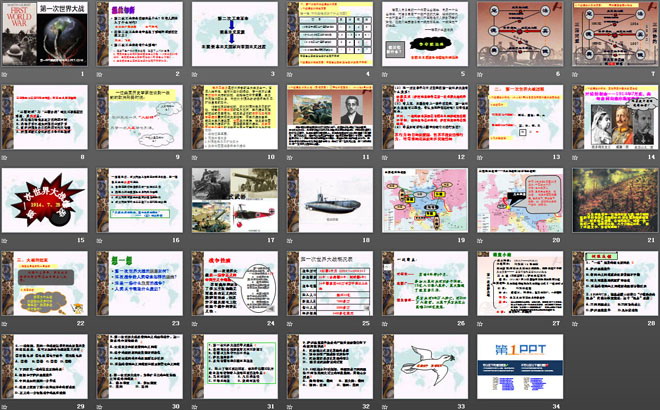The image size is (660, 410).
Task: Select slide 8 thumbnail
Action: point(45,117)
